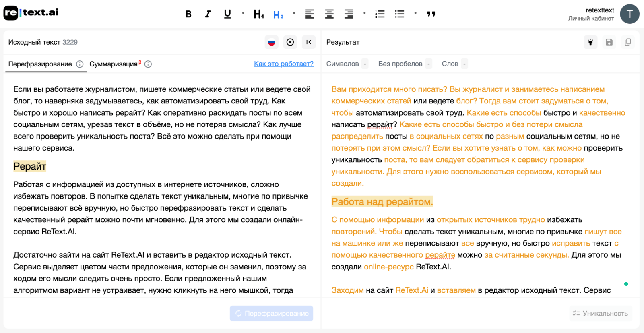The height and width of the screenshot is (333, 644).
Task: Switch to the Перефразирование tab
Action: tap(40, 64)
